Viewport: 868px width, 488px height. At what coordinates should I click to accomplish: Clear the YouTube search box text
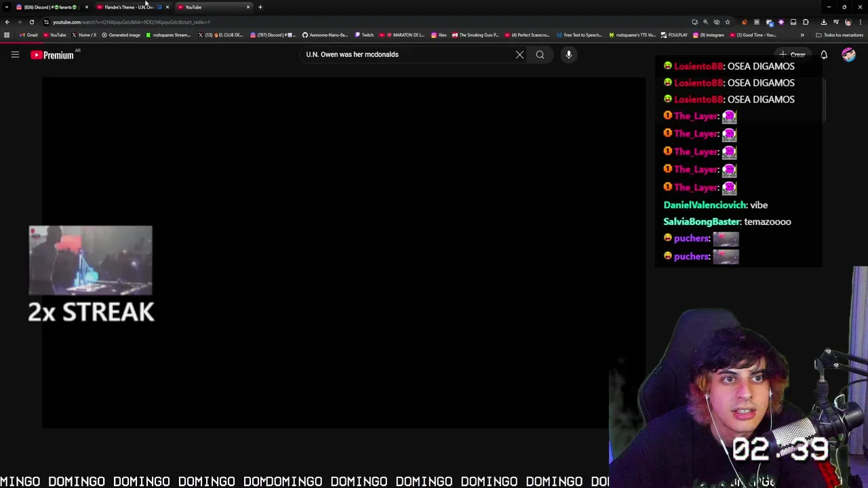(x=519, y=55)
